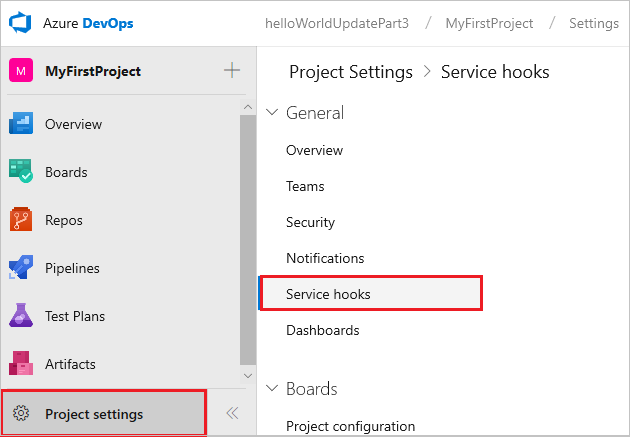
Task: Collapse the General settings section
Action: [274, 113]
